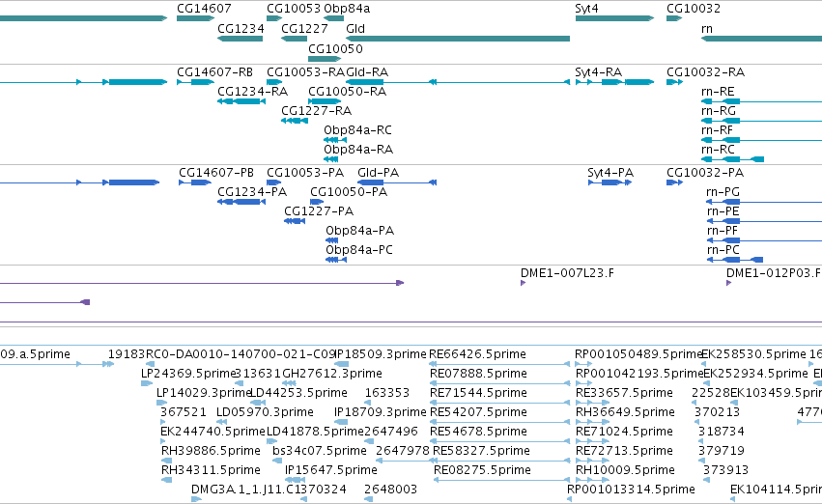822x504 pixels.
Task: Select the rn-RF transcript label
Action: click(x=717, y=130)
